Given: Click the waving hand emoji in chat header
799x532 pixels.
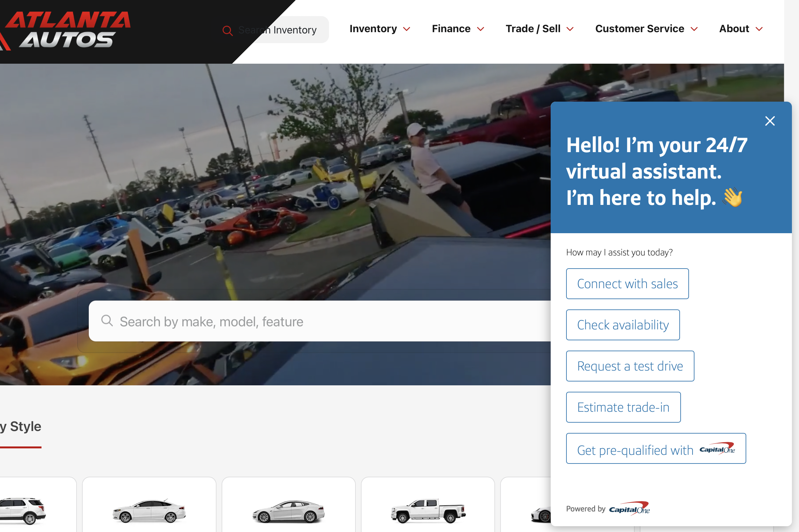Looking at the screenshot, I should [732, 197].
